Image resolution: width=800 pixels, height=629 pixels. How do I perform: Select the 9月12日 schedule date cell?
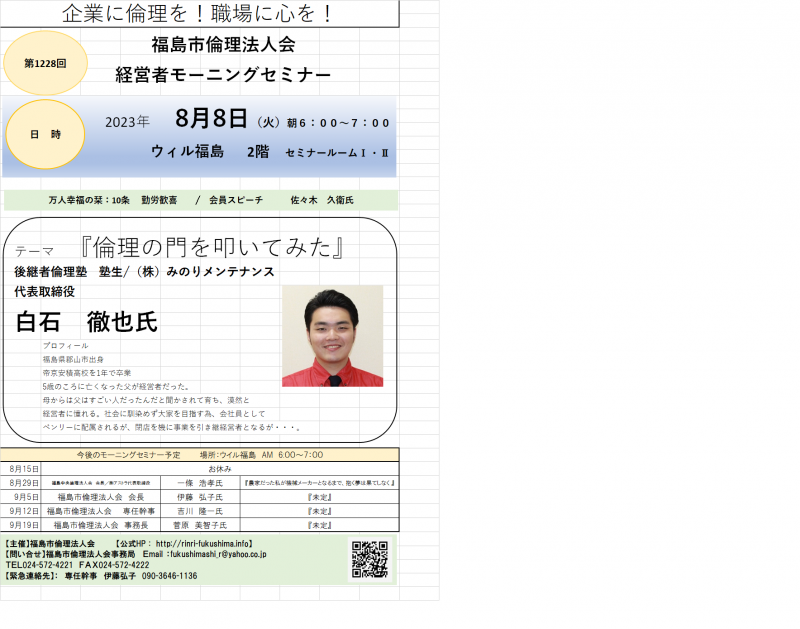[x=24, y=510]
